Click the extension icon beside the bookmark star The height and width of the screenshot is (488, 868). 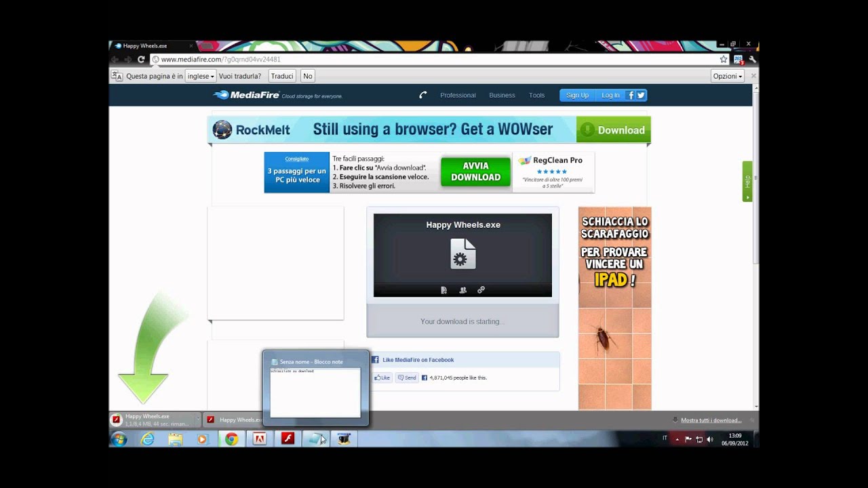coord(738,60)
